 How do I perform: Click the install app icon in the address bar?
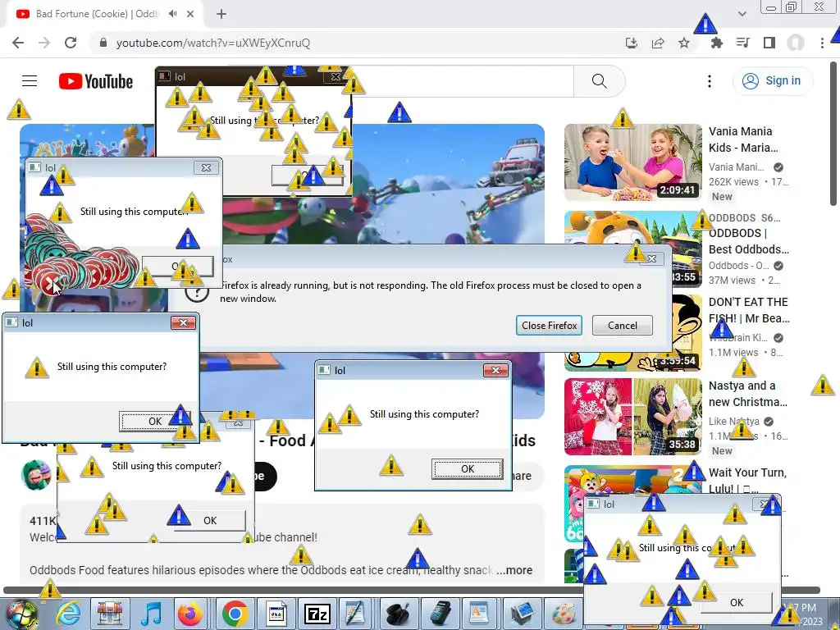click(x=632, y=43)
